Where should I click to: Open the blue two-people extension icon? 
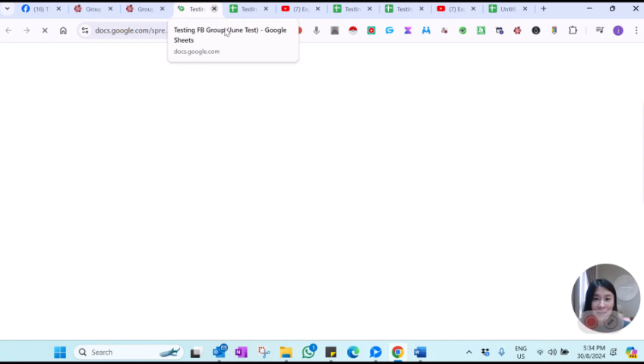point(426,30)
